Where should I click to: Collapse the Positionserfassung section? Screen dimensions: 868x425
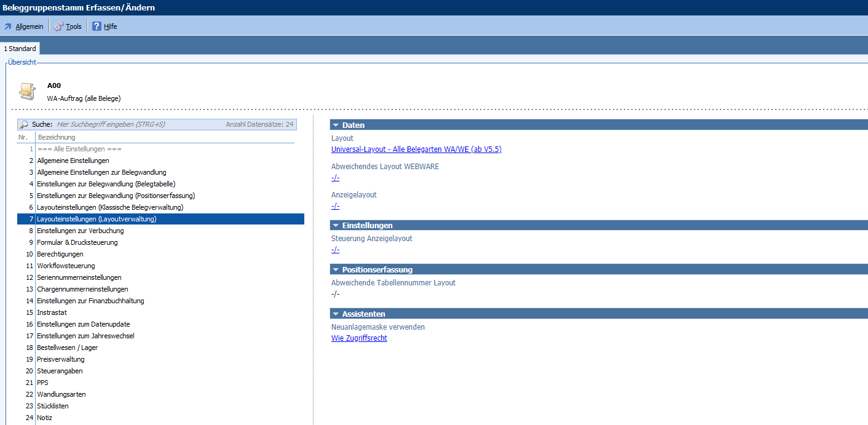click(336, 270)
